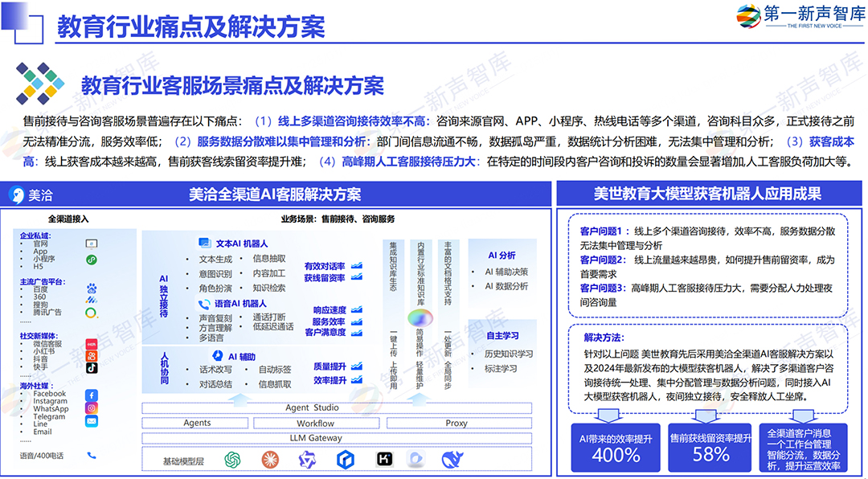Screen dimensions: 868x479
Task: Click the phone icon beside 语音/400电话
Action: (x=92, y=455)
